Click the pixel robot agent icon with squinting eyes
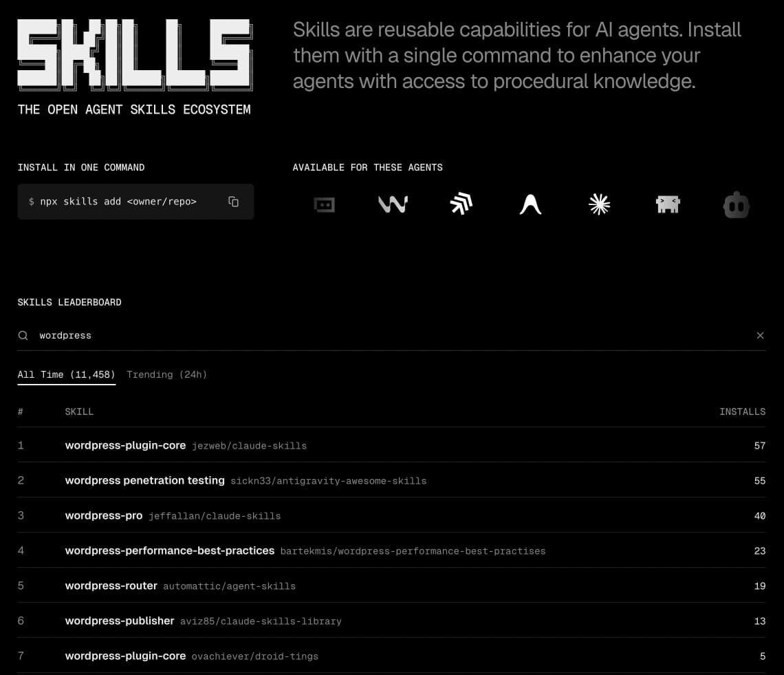This screenshot has width=784, height=675. 668,204
